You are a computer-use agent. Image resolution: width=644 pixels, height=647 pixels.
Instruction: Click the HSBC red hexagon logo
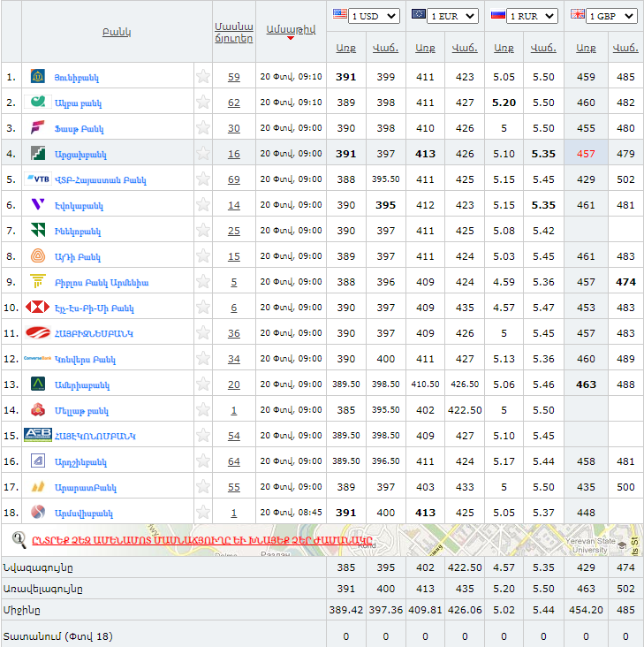[x=38, y=307]
